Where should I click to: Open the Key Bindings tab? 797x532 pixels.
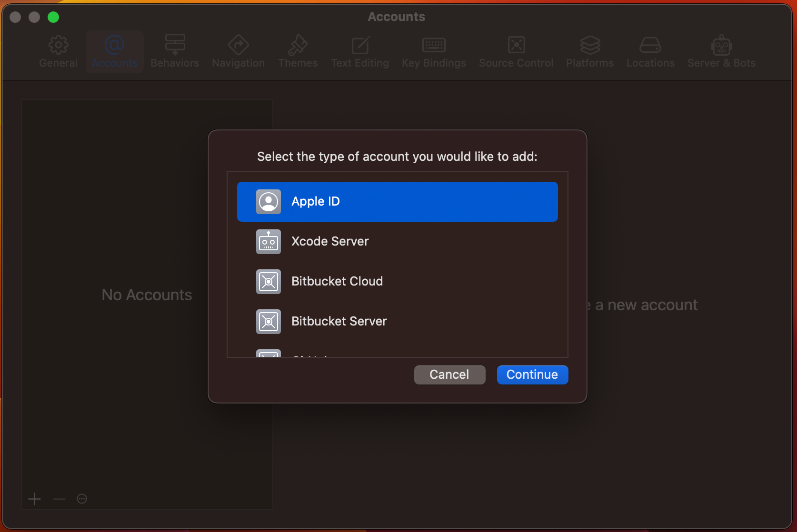pyautogui.click(x=434, y=51)
